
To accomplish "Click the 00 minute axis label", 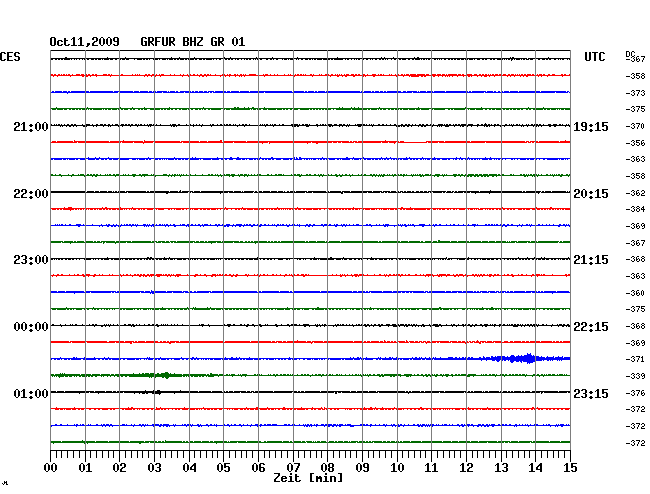I will tap(51, 468).
